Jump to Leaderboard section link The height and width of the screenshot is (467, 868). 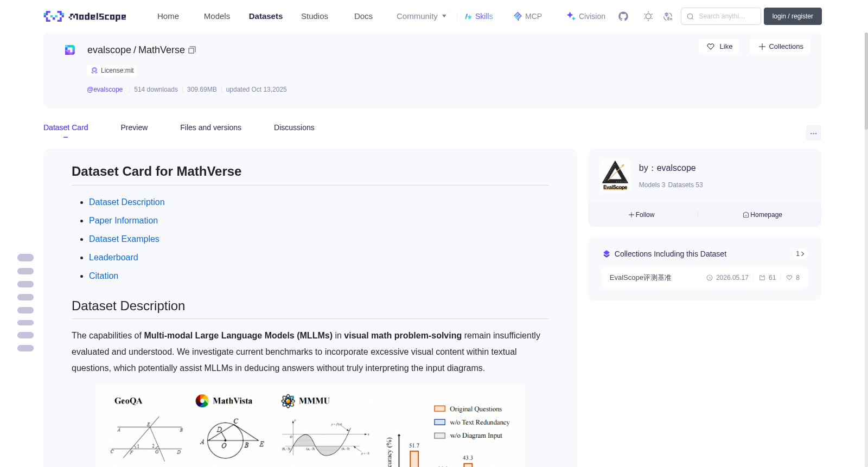click(113, 258)
